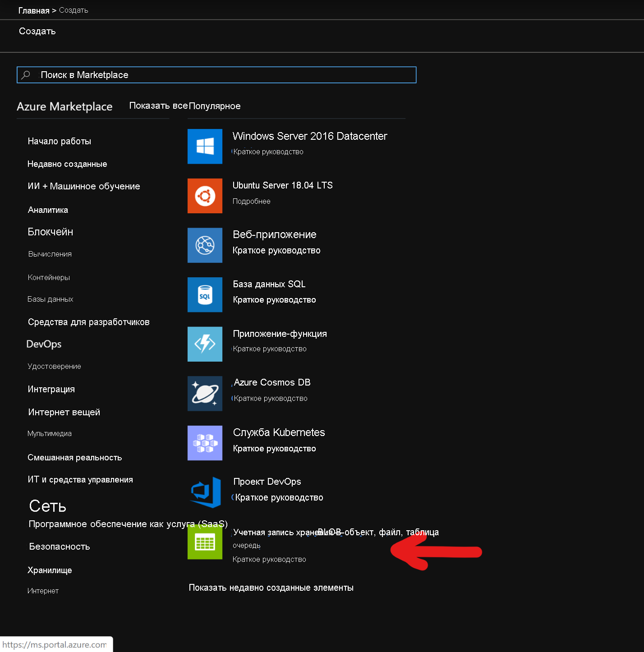This screenshot has width=644, height=652.
Task: Click the Web App (Веб-приложение) icon
Action: tap(205, 245)
